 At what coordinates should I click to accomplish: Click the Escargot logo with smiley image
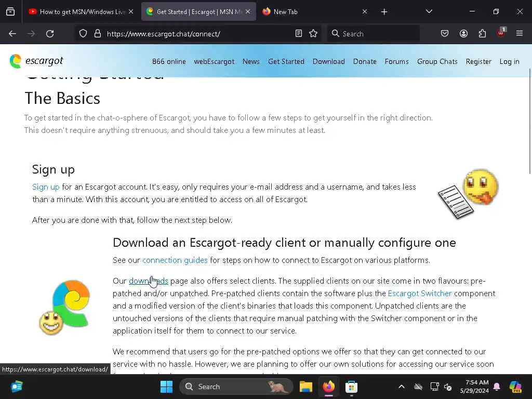64,307
